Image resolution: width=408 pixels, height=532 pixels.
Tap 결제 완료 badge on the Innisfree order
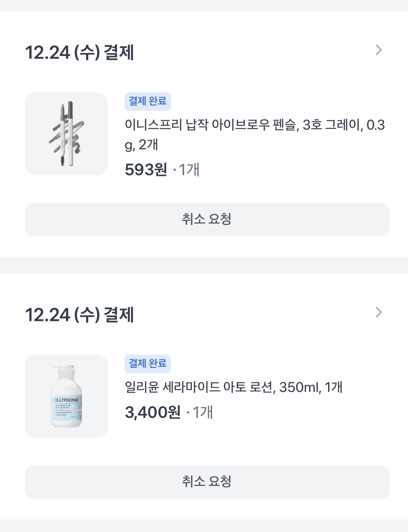tap(148, 101)
